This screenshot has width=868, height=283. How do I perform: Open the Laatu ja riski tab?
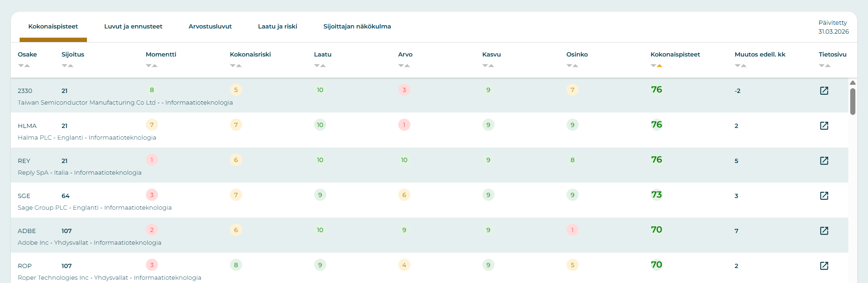click(x=277, y=27)
